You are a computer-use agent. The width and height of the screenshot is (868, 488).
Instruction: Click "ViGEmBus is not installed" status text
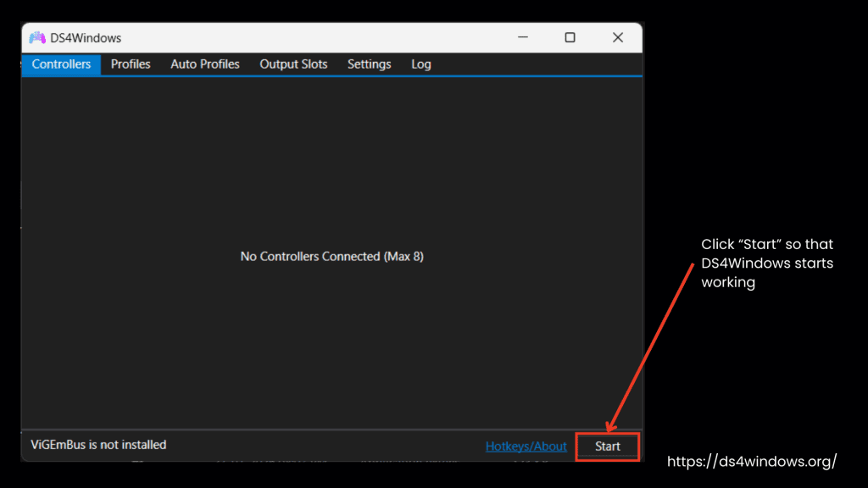tap(98, 445)
